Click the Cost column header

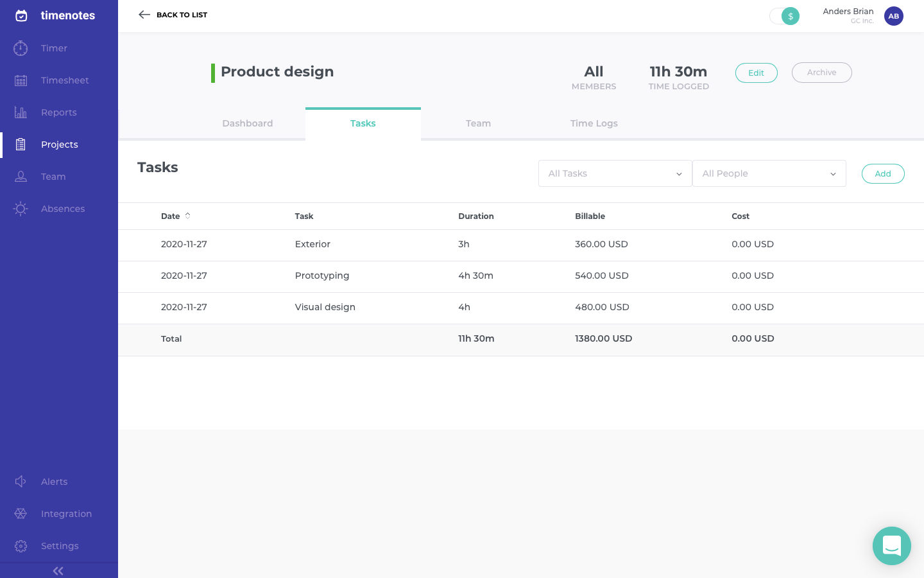(740, 216)
